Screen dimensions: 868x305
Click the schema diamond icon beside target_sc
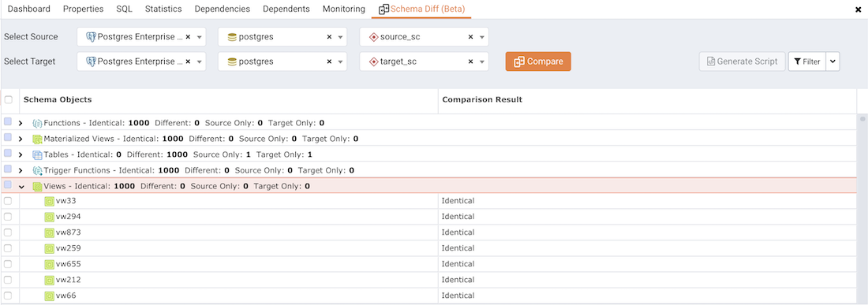[x=374, y=61]
